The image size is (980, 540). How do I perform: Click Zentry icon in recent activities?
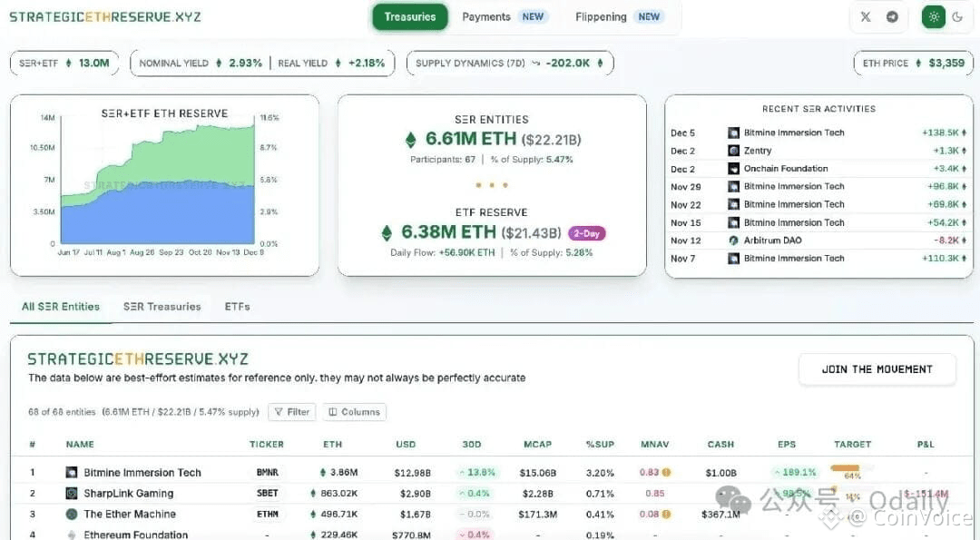(734, 151)
